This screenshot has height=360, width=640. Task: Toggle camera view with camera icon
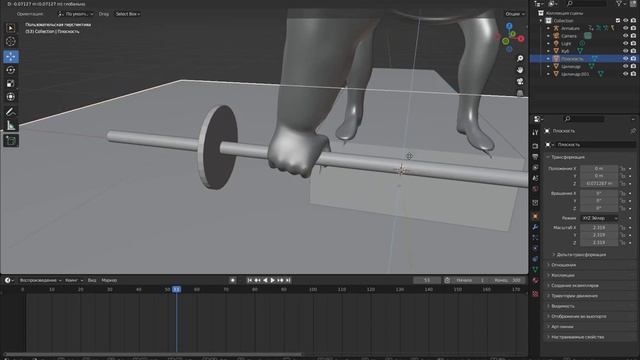coord(520,82)
